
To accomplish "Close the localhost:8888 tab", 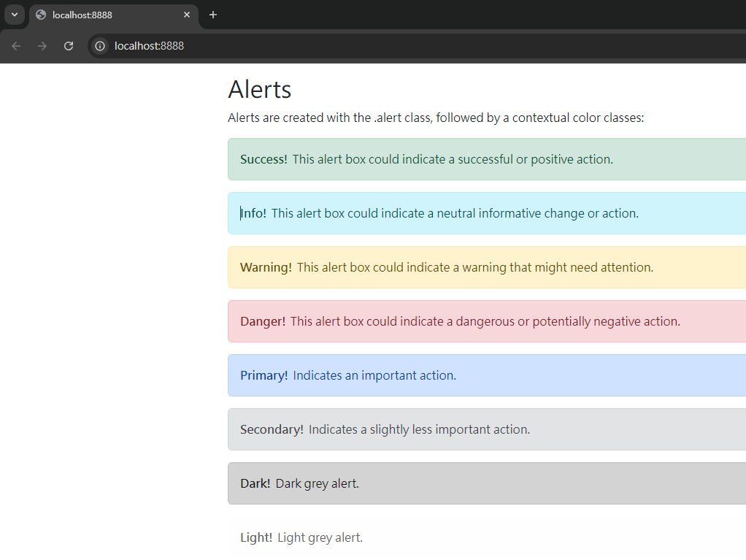I will (187, 15).
